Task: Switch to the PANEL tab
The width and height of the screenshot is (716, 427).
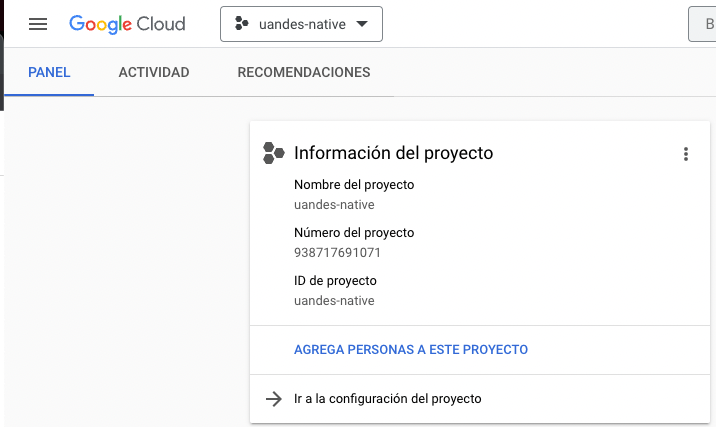Action: pos(49,72)
